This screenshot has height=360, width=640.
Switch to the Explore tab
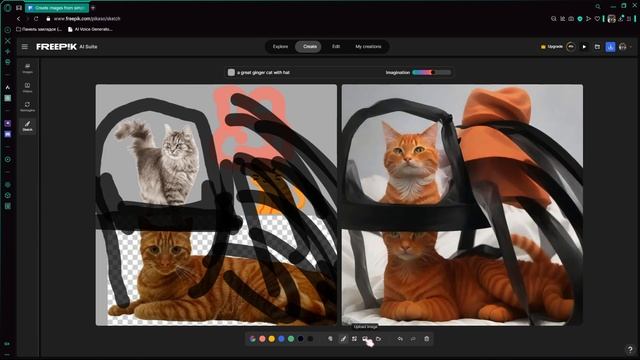[280, 47]
